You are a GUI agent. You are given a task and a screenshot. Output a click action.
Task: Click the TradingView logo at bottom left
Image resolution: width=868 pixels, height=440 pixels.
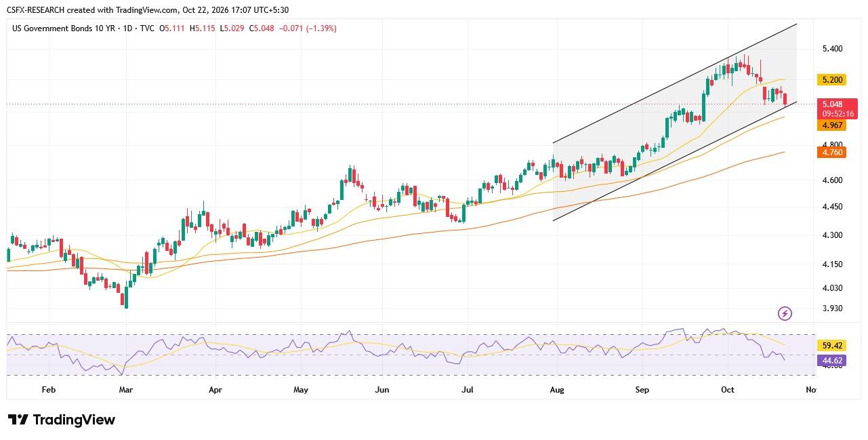62,420
